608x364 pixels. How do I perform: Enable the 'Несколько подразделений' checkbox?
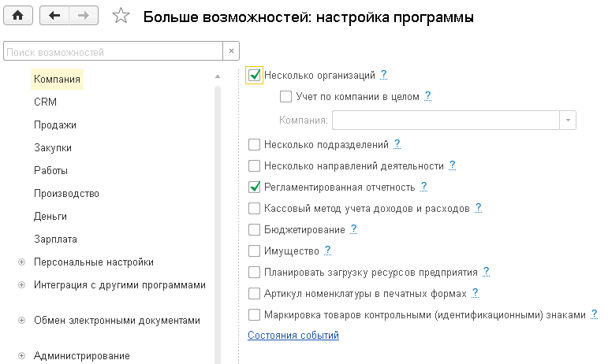[254, 144]
